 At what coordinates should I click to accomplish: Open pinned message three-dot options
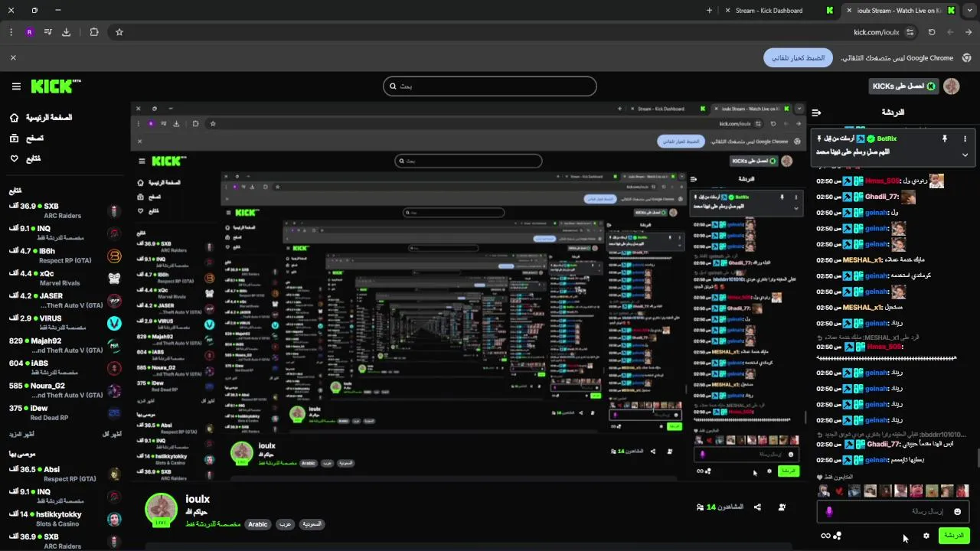[x=965, y=139]
